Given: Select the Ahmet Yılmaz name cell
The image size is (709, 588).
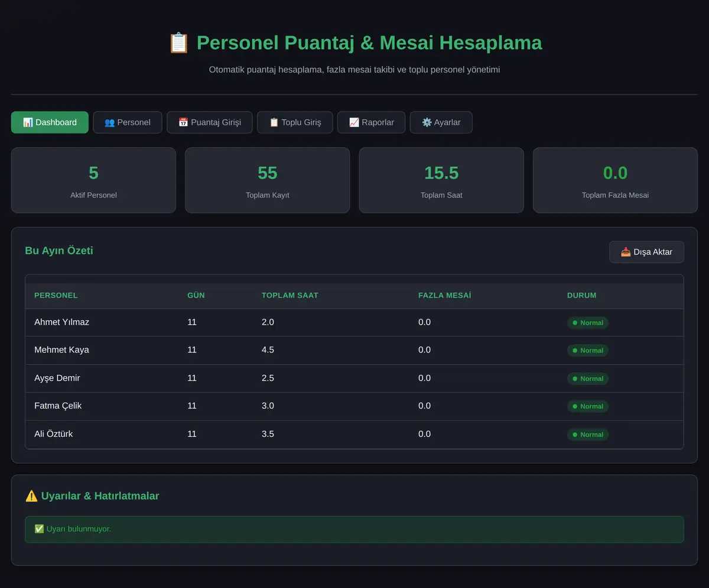Looking at the screenshot, I should click(62, 322).
